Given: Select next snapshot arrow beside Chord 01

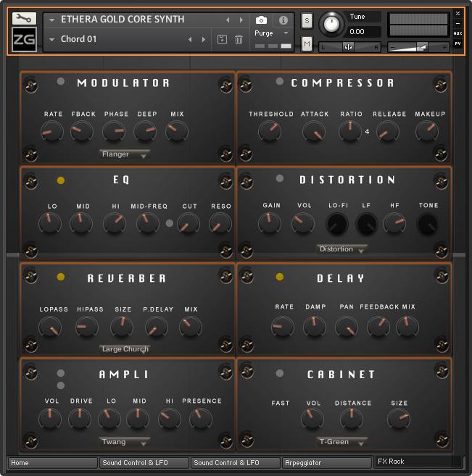Looking at the screenshot, I should [204, 39].
